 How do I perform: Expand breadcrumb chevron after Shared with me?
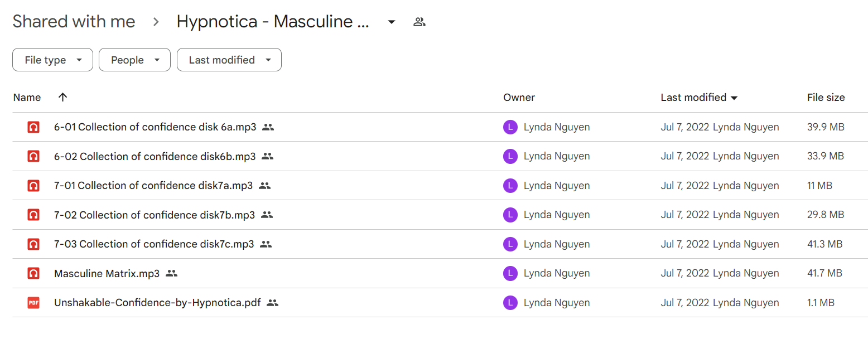156,22
